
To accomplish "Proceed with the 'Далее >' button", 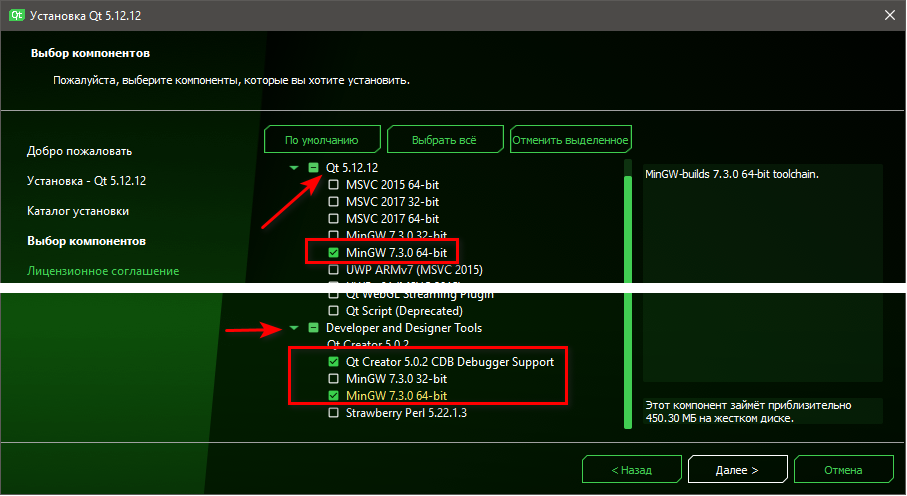I will point(738,469).
